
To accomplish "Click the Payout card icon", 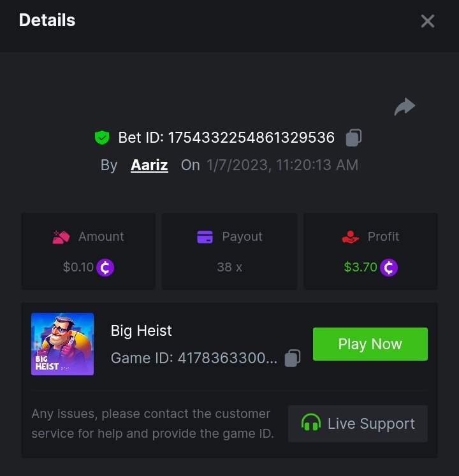I will (x=205, y=237).
